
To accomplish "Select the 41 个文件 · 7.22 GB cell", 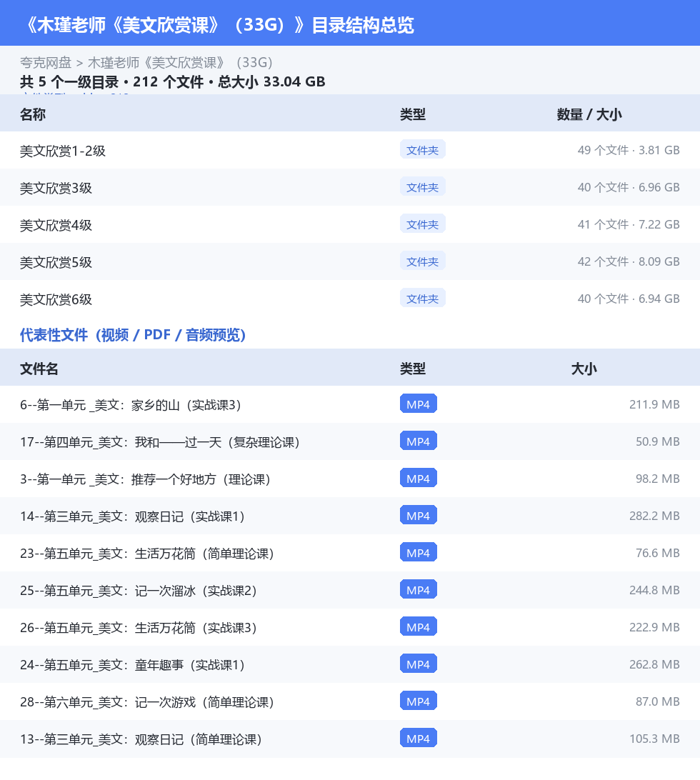I will click(629, 224).
